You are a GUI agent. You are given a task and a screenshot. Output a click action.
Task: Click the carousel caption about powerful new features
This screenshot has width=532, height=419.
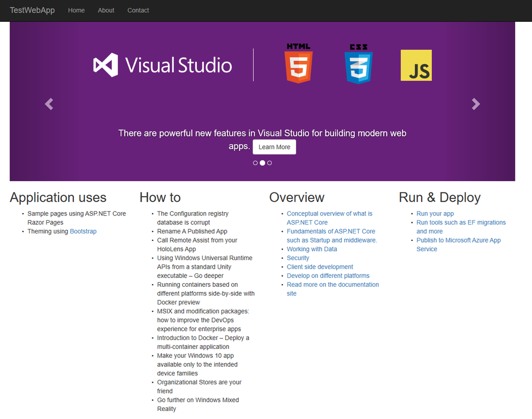pyautogui.click(x=262, y=139)
